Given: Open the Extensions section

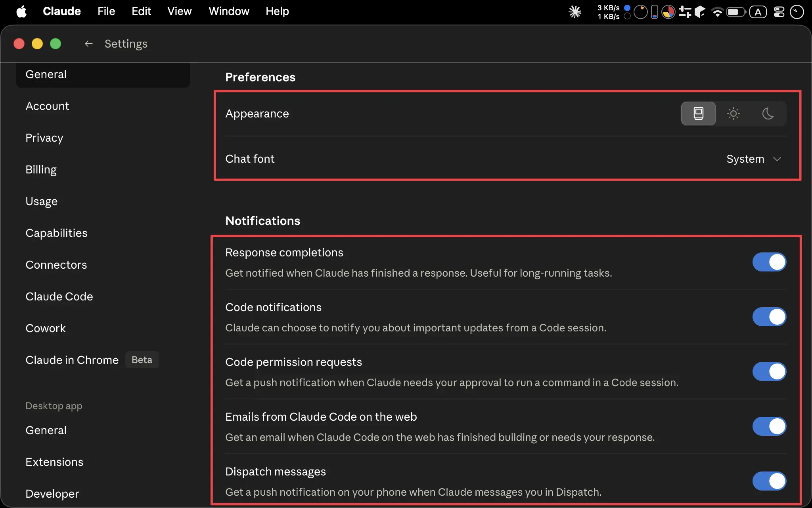Looking at the screenshot, I should 103,462.
